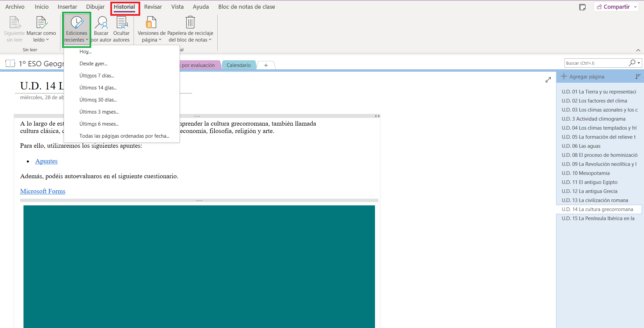Choose Desde ayer... menu entry
The image size is (644, 328).
[x=122, y=64]
